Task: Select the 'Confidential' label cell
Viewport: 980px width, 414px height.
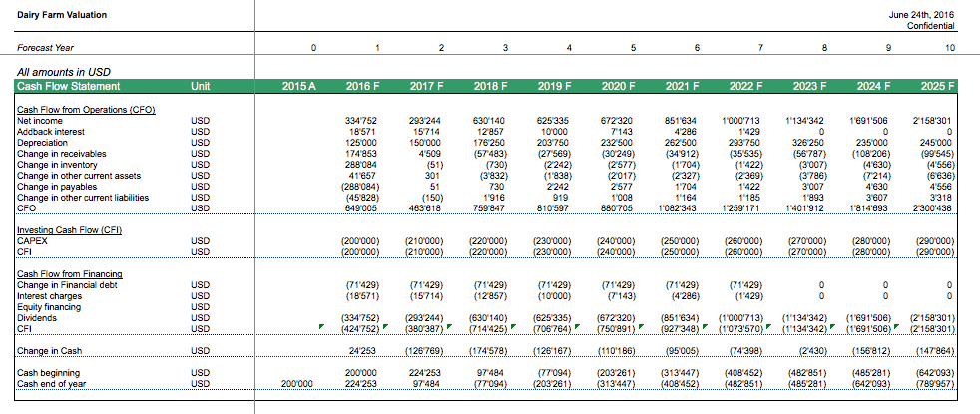Action: 931,26
